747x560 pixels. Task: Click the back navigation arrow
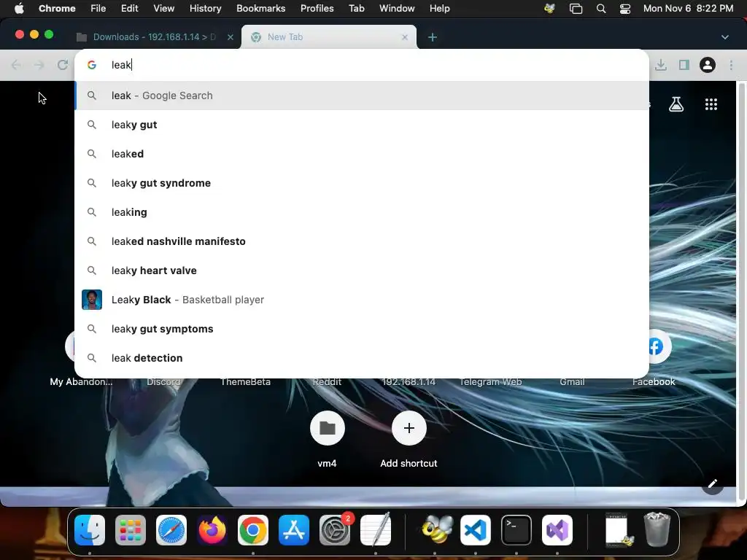(16, 65)
